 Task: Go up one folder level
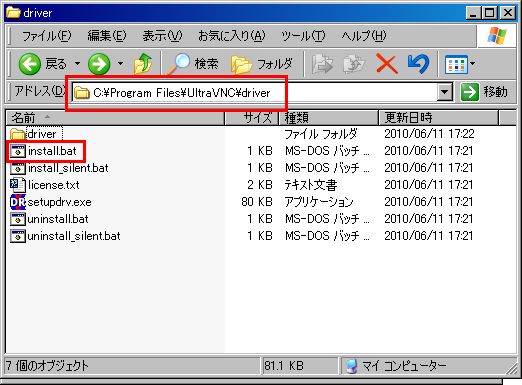pyautogui.click(x=143, y=63)
